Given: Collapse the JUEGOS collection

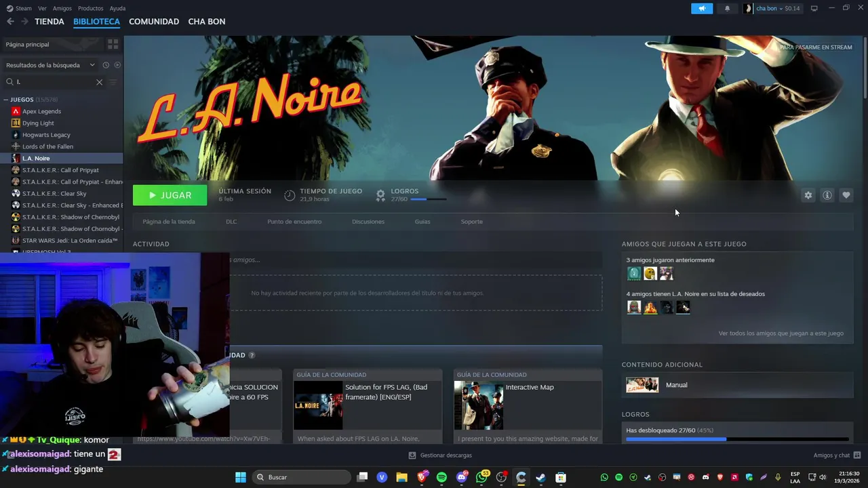Looking at the screenshot, I should (x=5, y=100).
